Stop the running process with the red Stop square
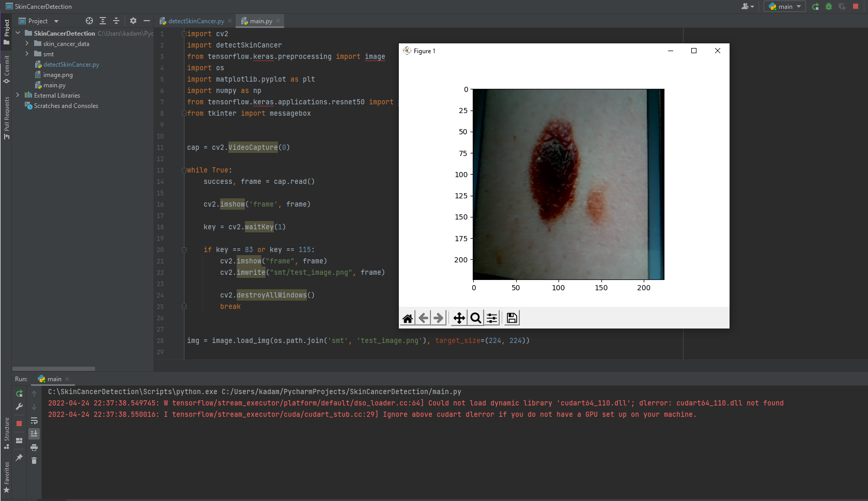The height and width of the screenshot is (501, 868). point(856,6)
